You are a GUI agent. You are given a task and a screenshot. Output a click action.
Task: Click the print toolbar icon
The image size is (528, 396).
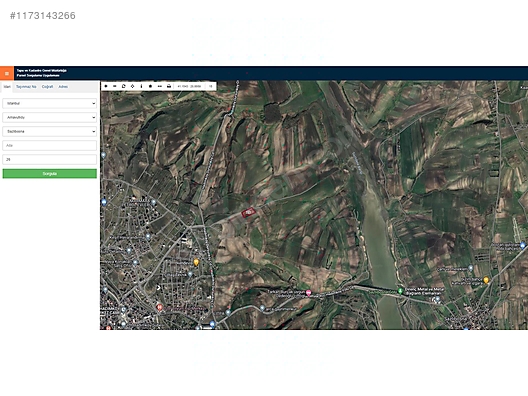[x=169, y=86]
